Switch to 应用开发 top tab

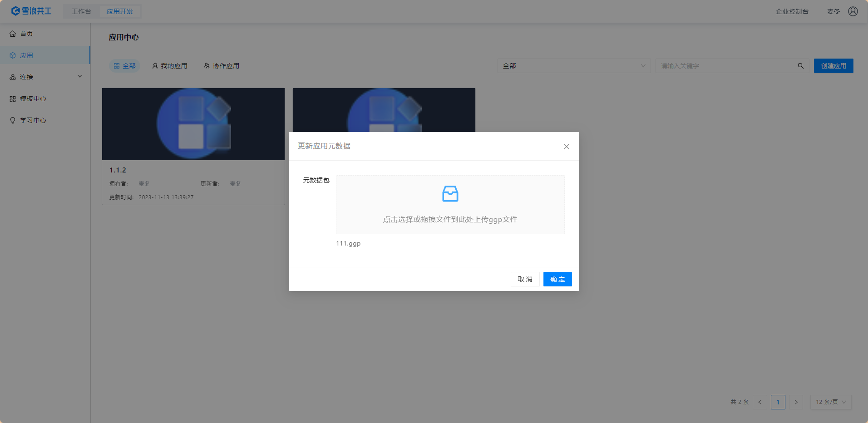pyautogui.click(x=120, y=11)
